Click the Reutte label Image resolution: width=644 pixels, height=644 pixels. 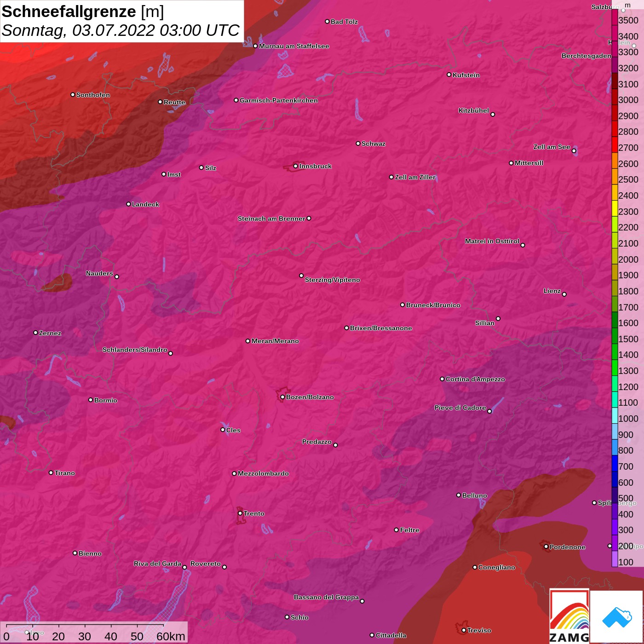(174, 102)
